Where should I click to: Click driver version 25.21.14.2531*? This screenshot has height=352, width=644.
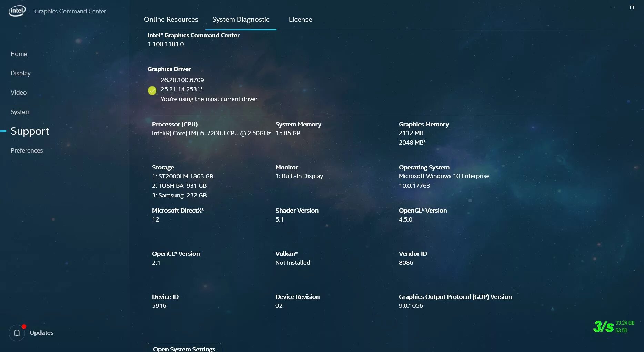[x=182, y=89]
